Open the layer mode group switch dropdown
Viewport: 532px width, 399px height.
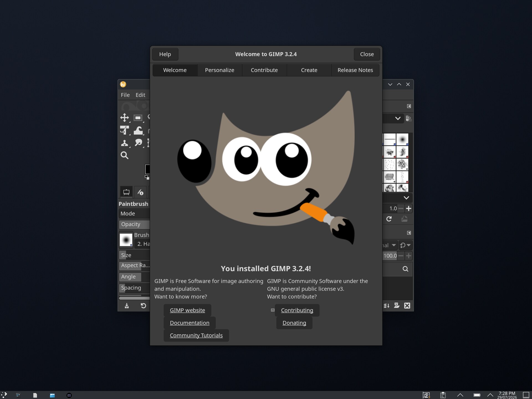(x=405, y=245)
